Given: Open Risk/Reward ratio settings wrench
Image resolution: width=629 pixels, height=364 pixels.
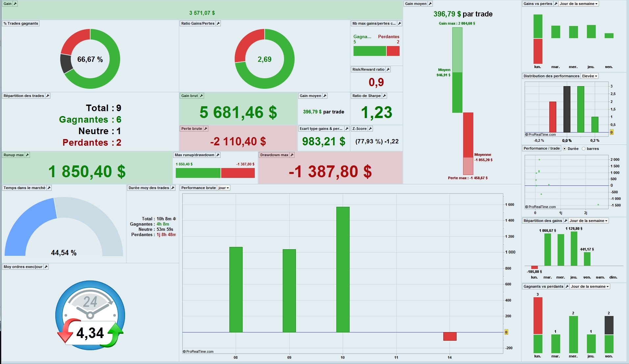Looking at the screenshot, I should click(388, 69).
